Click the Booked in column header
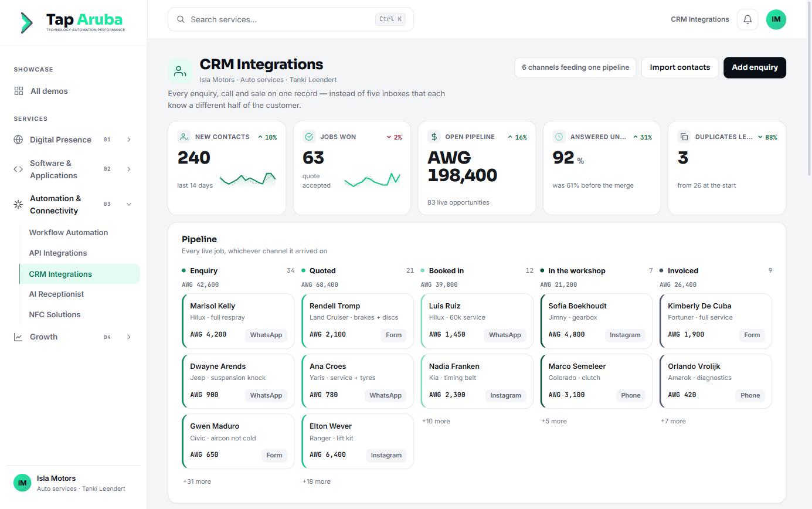Viewport: 812px width, 509px height. tap(477, 270)
